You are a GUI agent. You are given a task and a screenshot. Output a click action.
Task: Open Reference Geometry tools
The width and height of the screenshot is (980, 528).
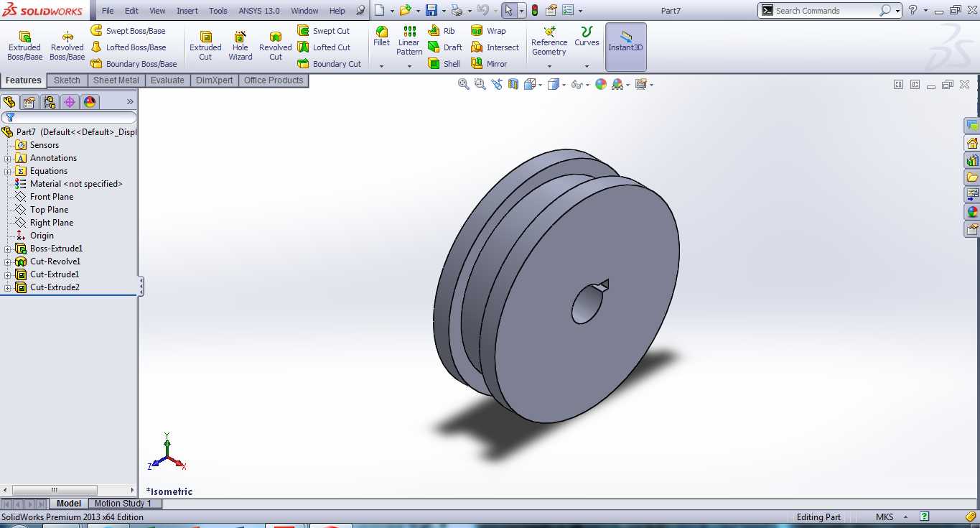pos(549,41)
